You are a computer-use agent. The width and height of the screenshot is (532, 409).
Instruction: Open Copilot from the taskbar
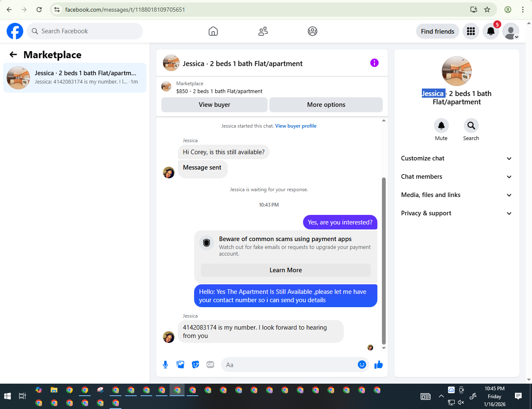pos(39,390)
